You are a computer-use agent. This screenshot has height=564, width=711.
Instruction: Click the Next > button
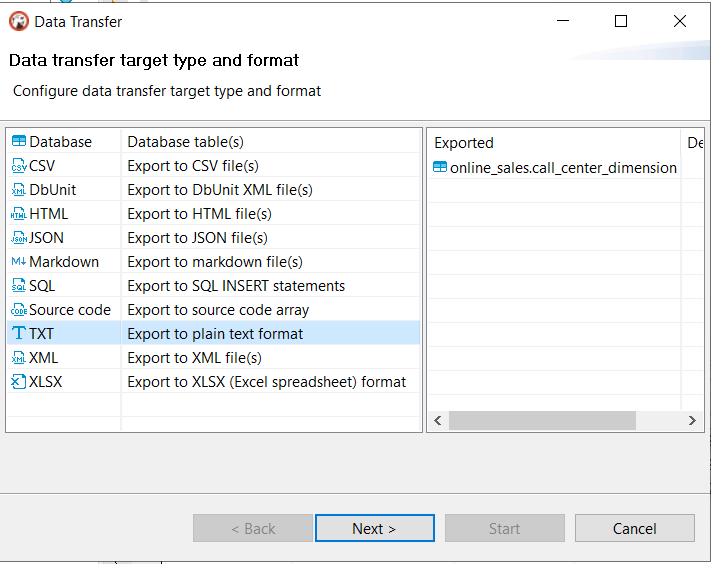[375, 528]
